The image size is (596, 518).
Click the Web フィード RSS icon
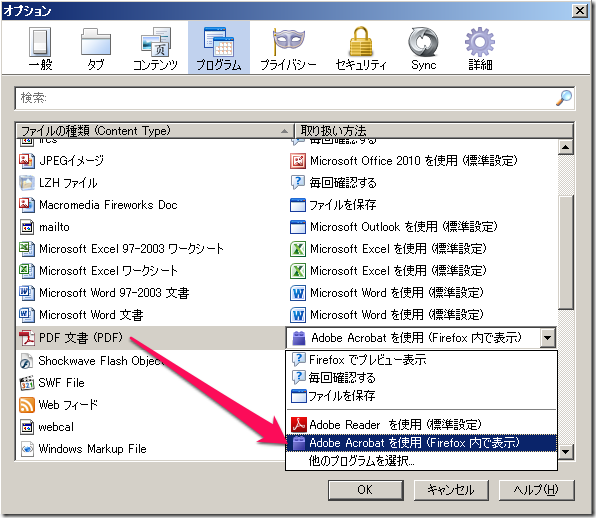pos(27,405)
